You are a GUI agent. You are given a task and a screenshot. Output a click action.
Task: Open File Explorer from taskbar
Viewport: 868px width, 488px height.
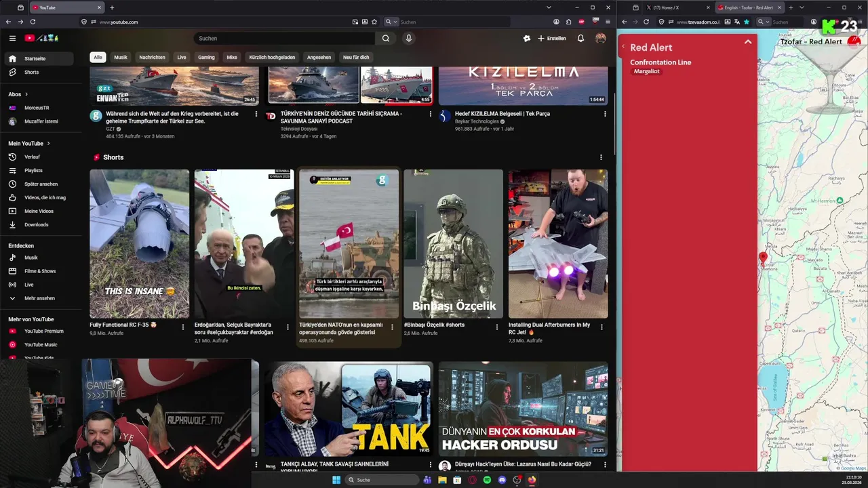(442, 480)
